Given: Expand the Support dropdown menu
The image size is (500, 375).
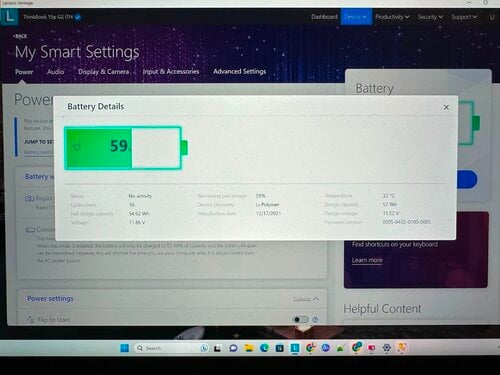Looking at the screenshot, I should click(x=464, y=17).
